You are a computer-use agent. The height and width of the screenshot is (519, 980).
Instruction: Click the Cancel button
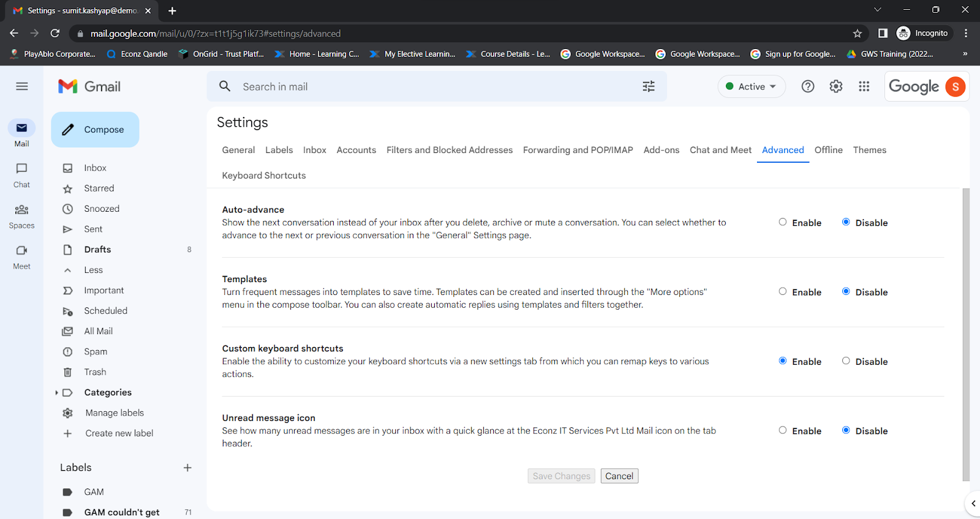pyautogui.click(x=619, y=476)
